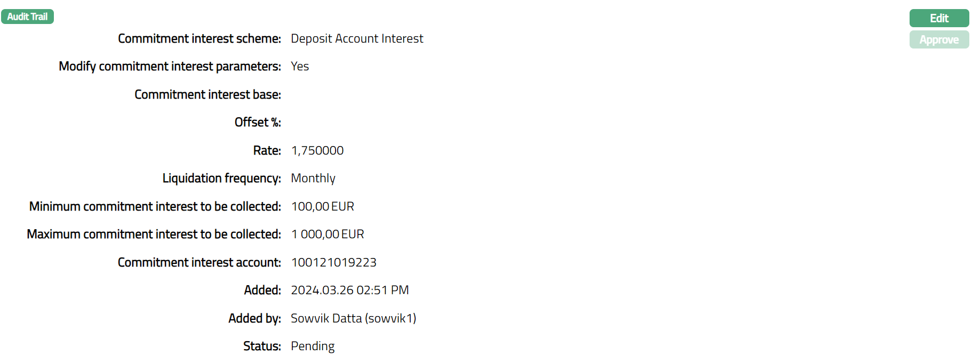Select the minimum interest 100,00 EUR value
Viewport: 980px width, 355px height.
click(322, 206)
